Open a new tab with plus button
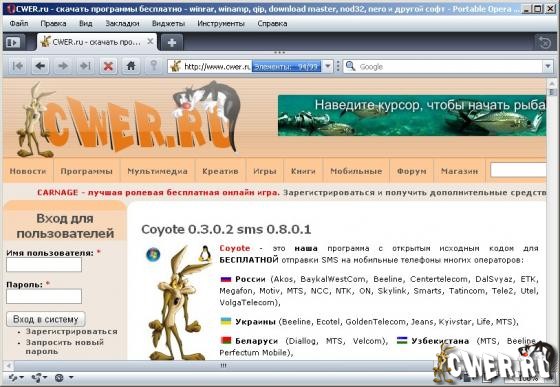 pyautogui.click(x=172, y=42)
